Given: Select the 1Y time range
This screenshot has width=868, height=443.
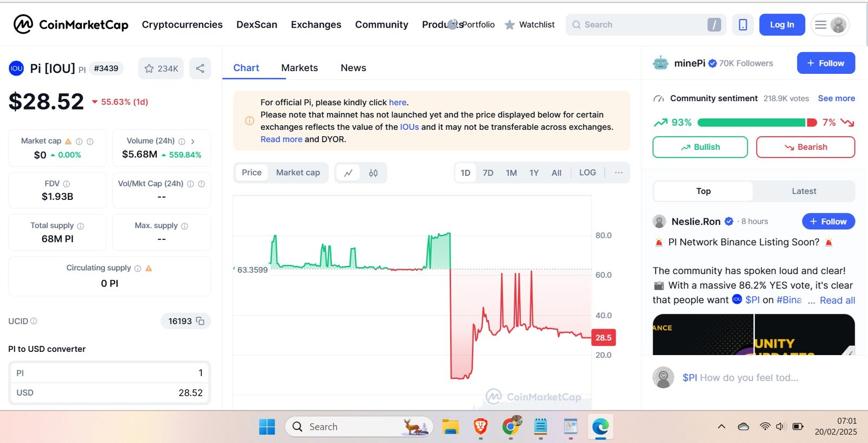Looking at the screenshot, I should point(534,173).
